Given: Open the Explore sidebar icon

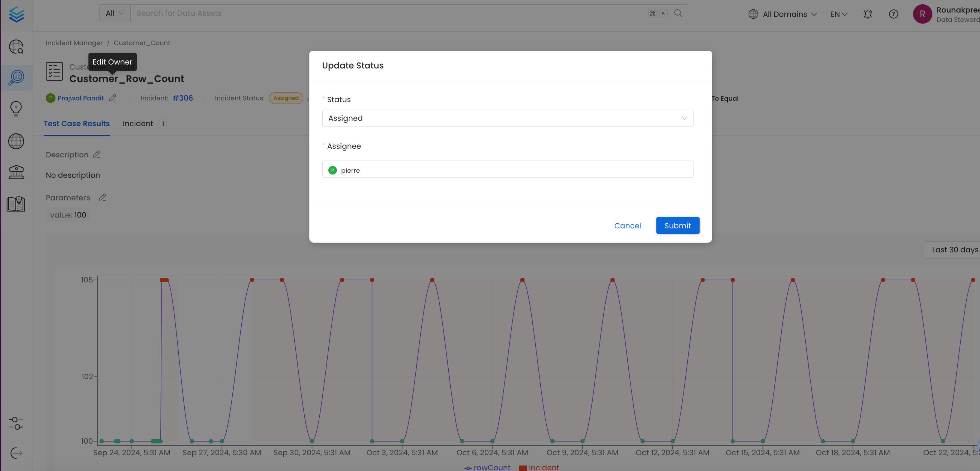Looking at the screenshot, I should click(x=16, y=47).
